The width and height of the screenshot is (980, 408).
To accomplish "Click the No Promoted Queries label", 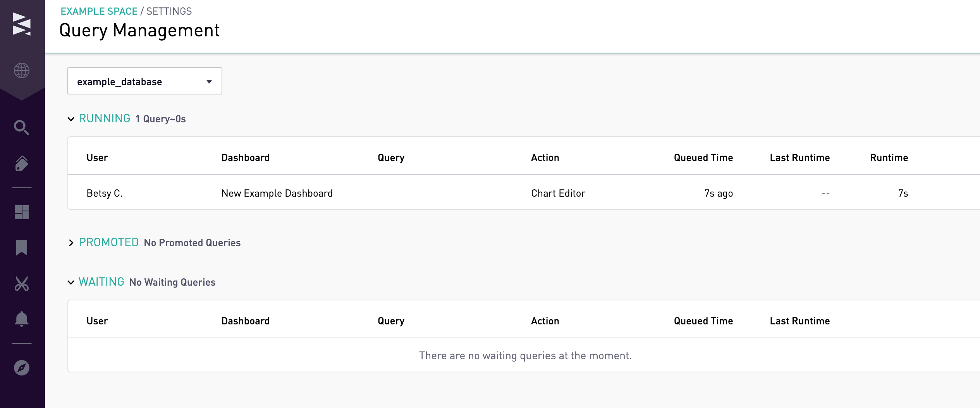I will [192, 243].
